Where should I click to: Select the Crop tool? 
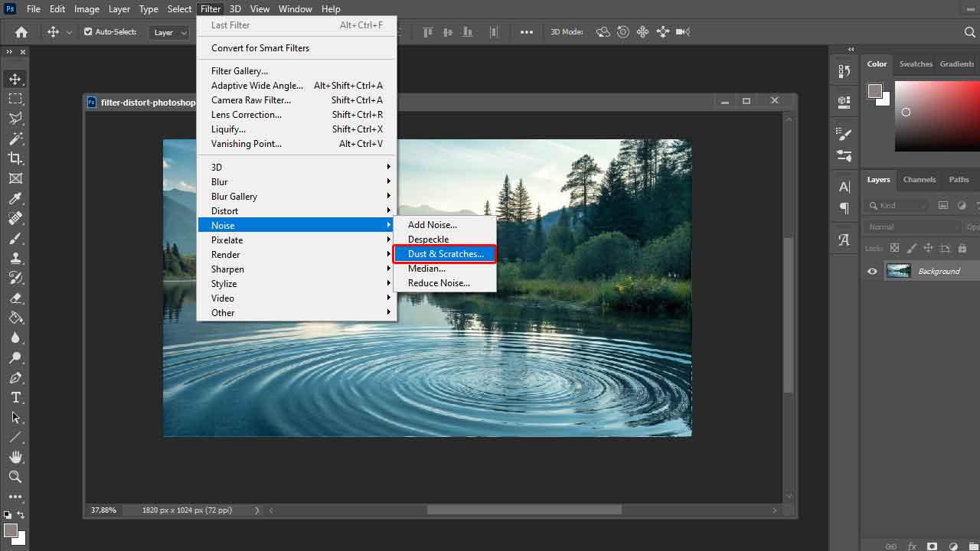tap(15, 158)
